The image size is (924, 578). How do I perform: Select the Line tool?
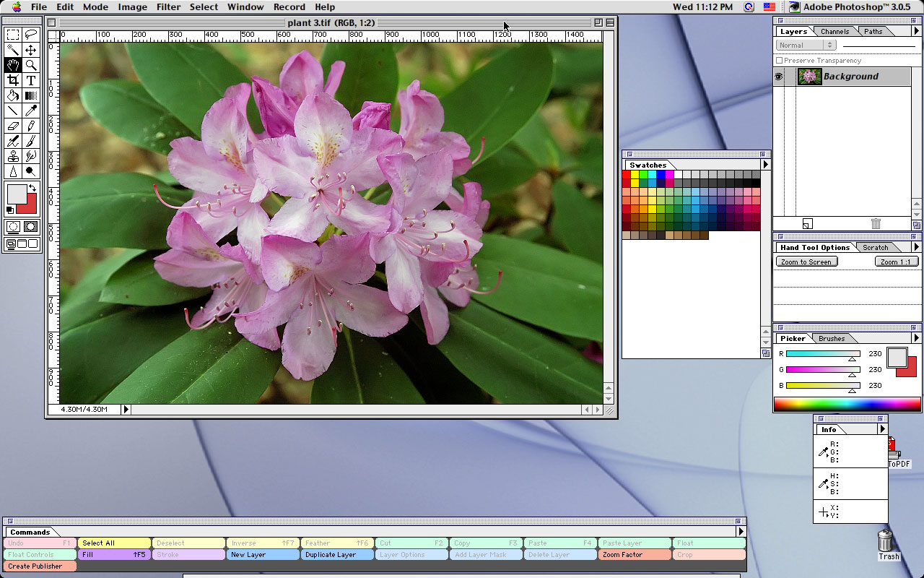[x=13, y=111]
